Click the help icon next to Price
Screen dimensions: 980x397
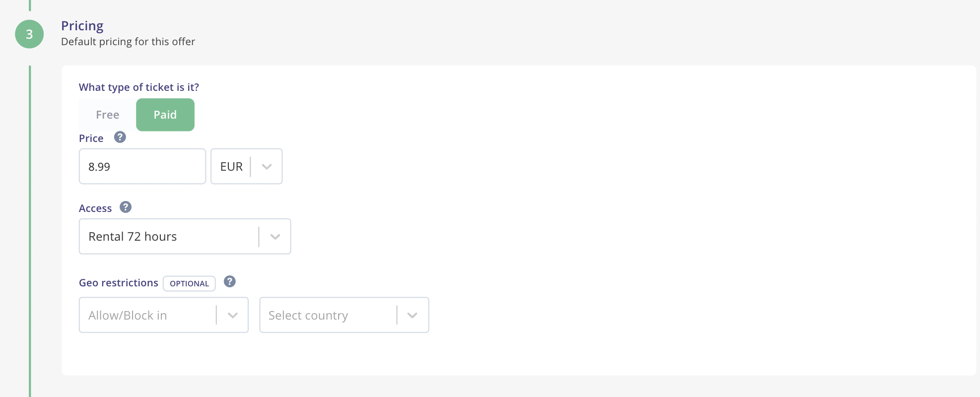click(120, 137)
